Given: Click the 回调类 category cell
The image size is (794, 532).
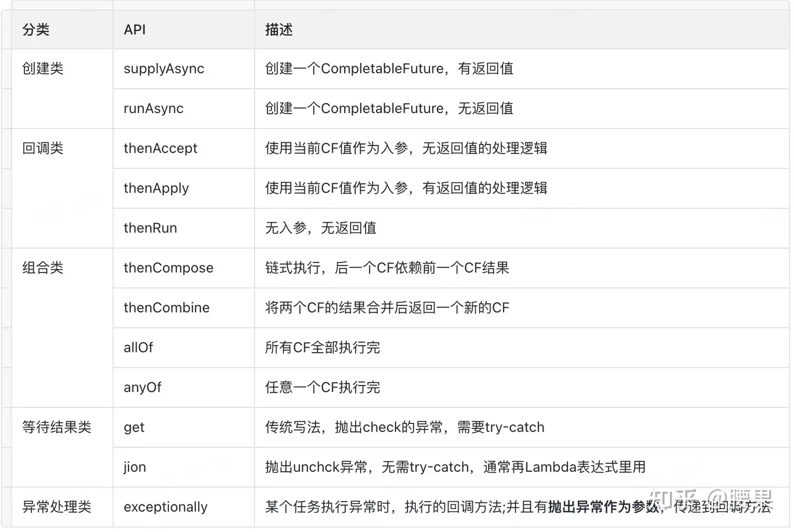Looking at the screenshot, I should 43,148.
